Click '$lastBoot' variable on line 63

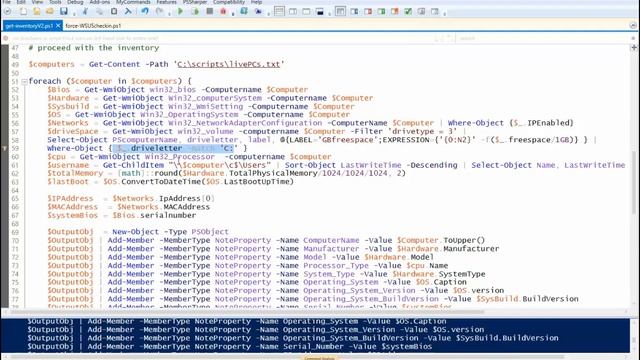[x=68, y=182]
